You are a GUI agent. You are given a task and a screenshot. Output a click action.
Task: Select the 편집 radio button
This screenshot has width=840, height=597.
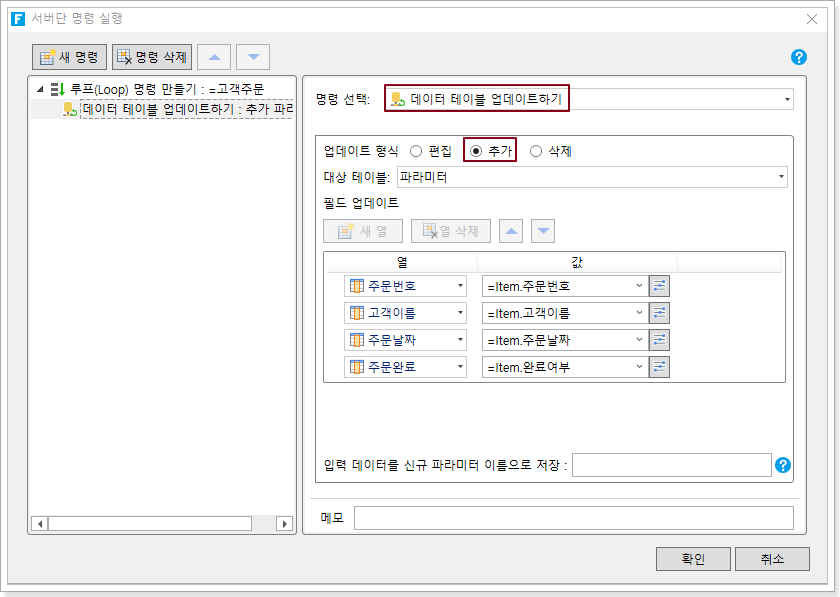(x=416, y=151)
